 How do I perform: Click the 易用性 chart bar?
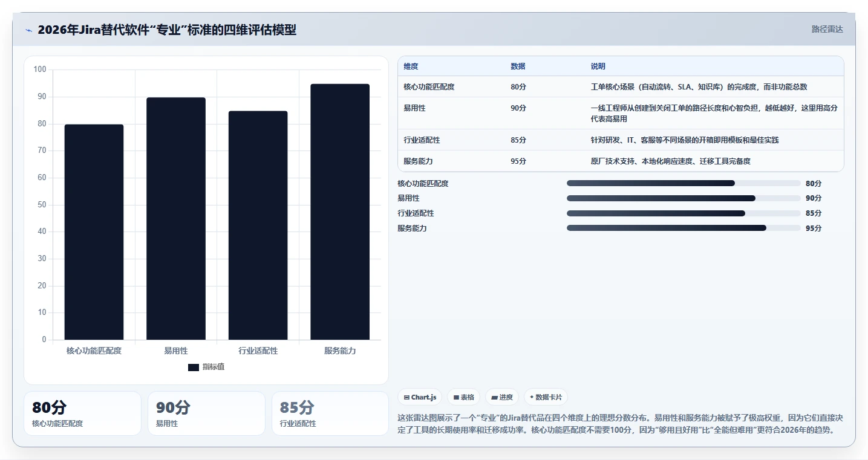[x=176, y=219]
